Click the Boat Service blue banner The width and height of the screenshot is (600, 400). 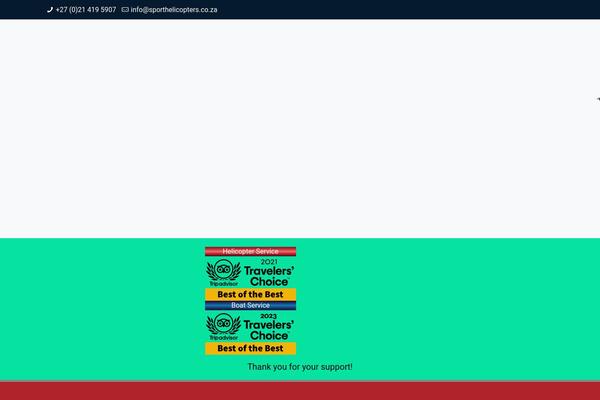[250, 305]
